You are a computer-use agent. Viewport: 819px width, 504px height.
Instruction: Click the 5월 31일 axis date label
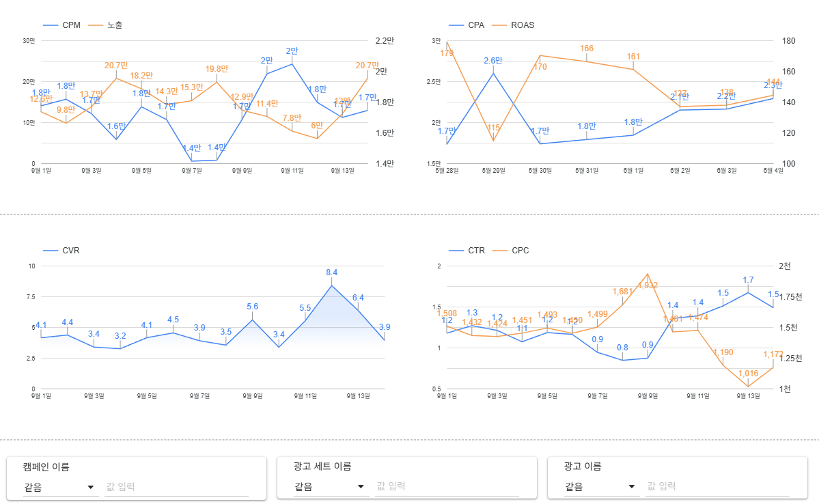[587, 171]
